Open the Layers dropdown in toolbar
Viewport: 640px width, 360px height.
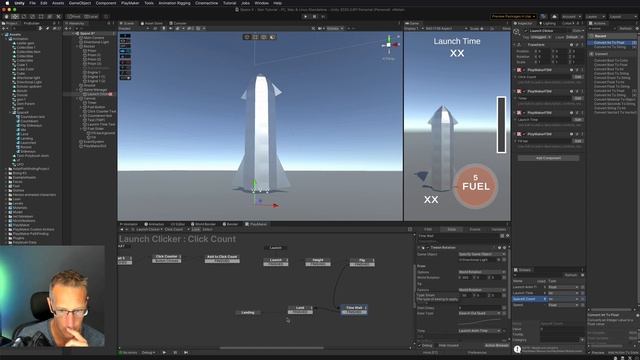click(x=595, y=17)
